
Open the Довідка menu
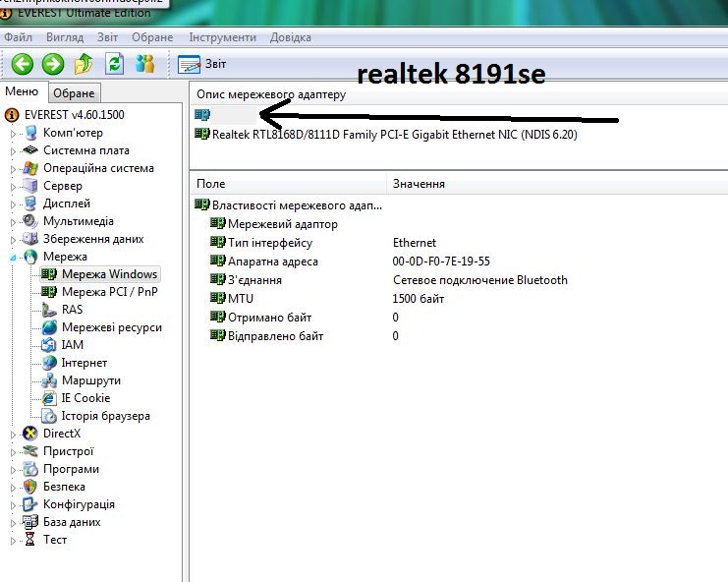291,37
